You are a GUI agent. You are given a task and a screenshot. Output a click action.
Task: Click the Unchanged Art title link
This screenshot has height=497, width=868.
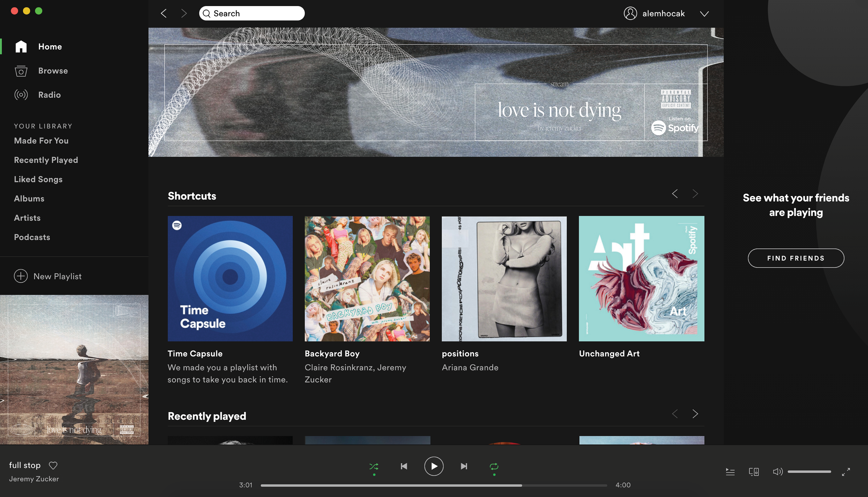tap(609, 354)
